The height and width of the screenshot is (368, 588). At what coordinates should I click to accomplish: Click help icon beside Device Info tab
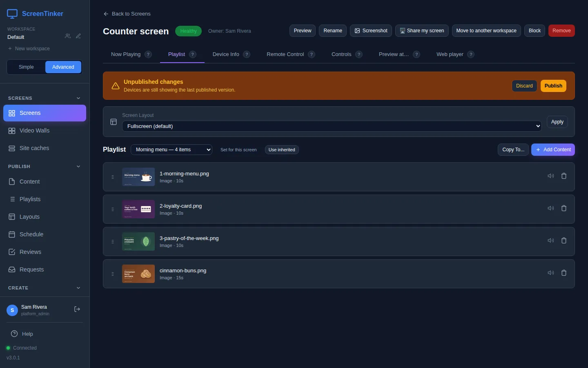(247, 54)
